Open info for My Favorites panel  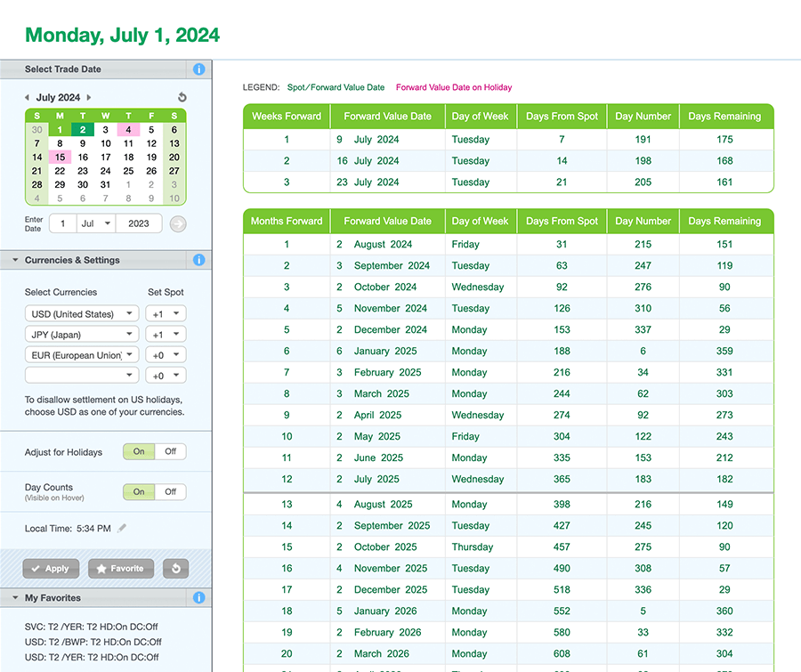click(x=199, y=597)
